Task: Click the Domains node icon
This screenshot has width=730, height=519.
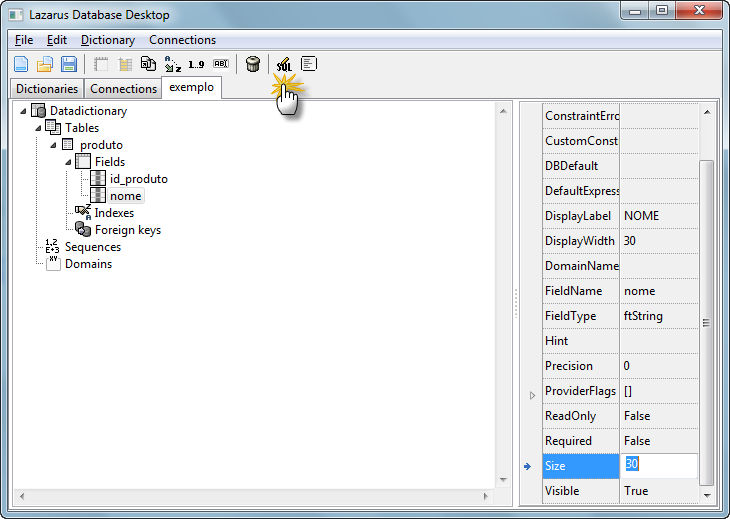Action: pos(53,263)
